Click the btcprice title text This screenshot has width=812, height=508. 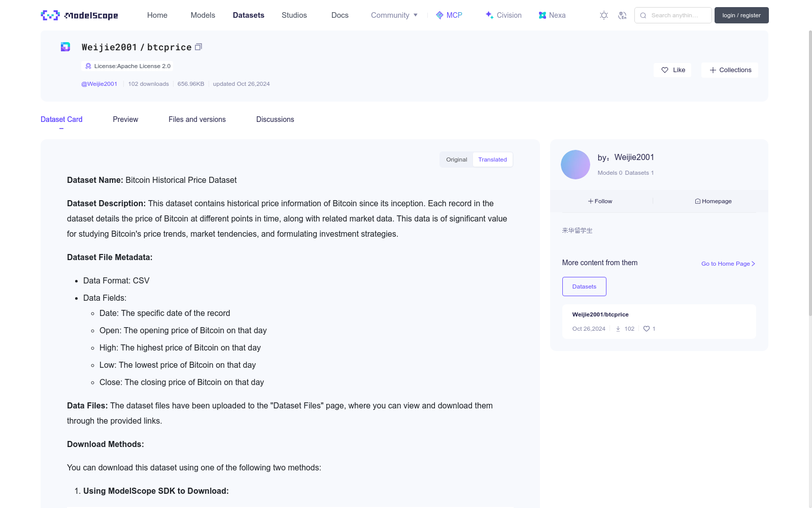coord(170,47)
